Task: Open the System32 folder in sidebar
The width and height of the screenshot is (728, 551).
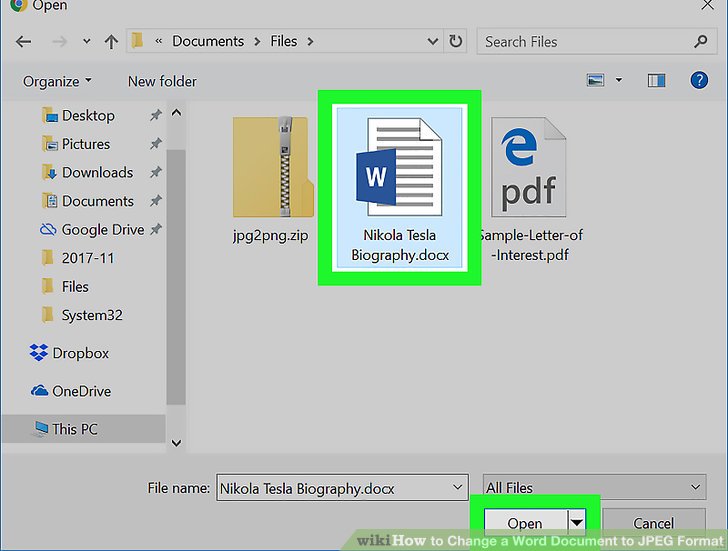Action: [x=92, y=315]
